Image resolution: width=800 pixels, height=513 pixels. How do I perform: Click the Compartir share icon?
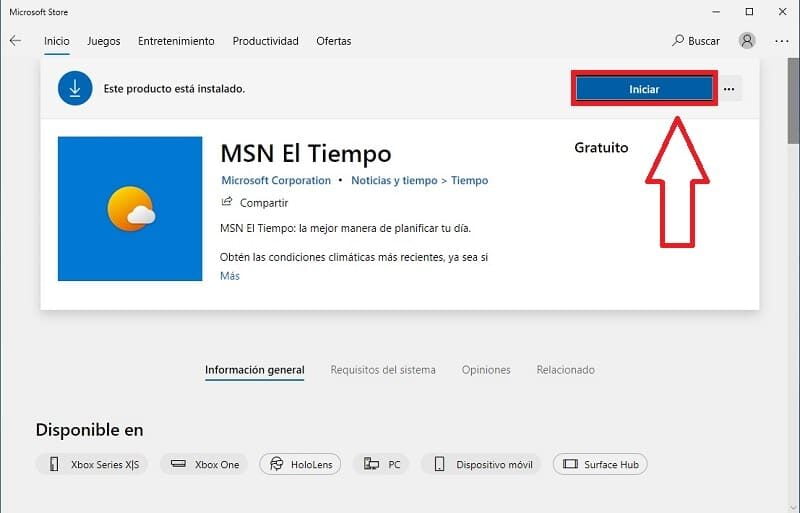pos(227,202)
